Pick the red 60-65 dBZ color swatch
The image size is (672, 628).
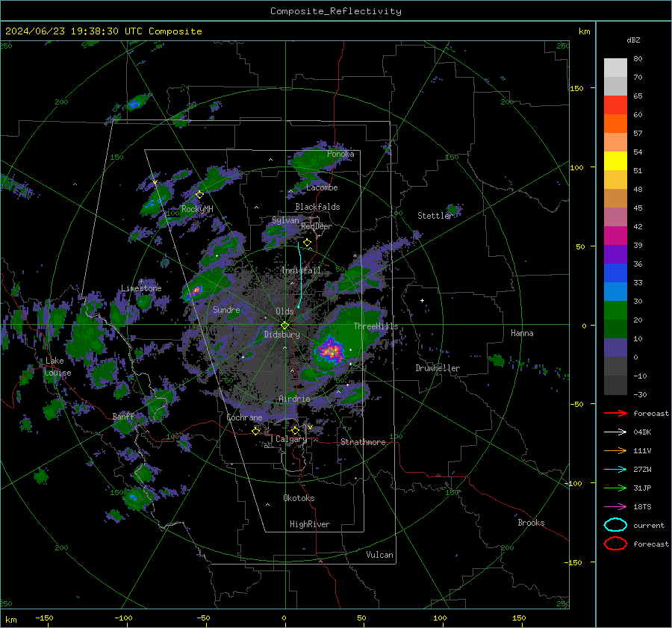pos(615,105)
